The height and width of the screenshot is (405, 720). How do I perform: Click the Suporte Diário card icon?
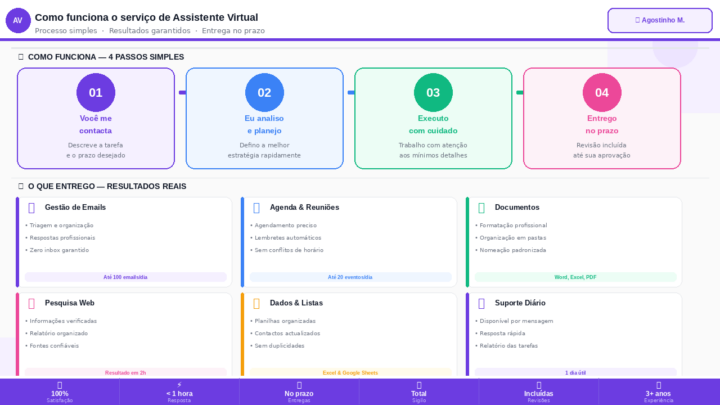482,303
